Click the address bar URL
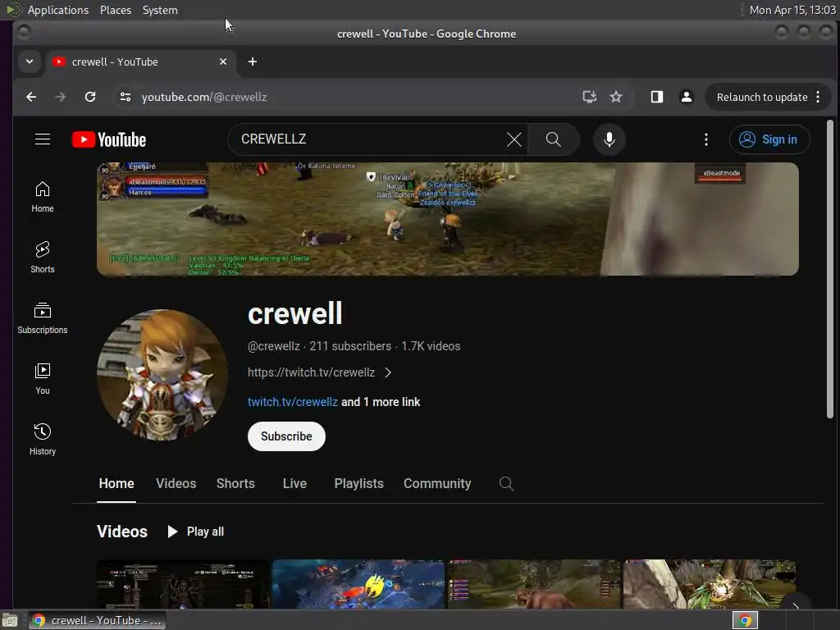The image size is (840, 630). [x=204, y=97]
